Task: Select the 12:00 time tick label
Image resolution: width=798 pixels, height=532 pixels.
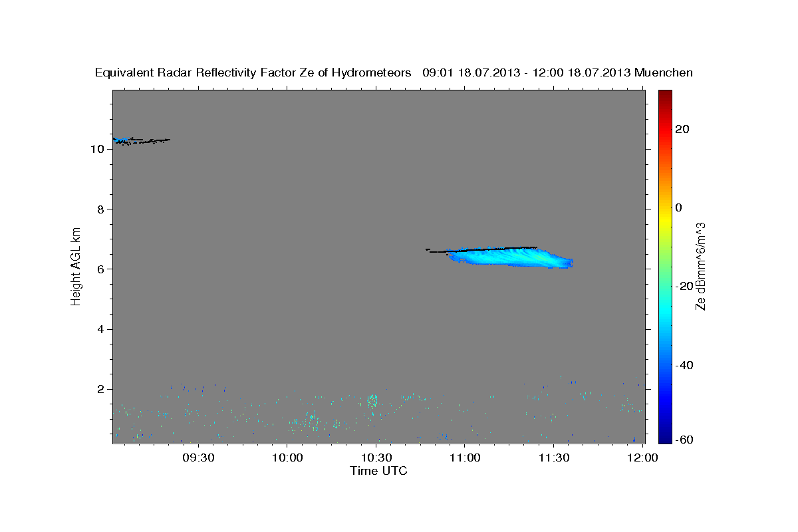Action: coord(642,458)
